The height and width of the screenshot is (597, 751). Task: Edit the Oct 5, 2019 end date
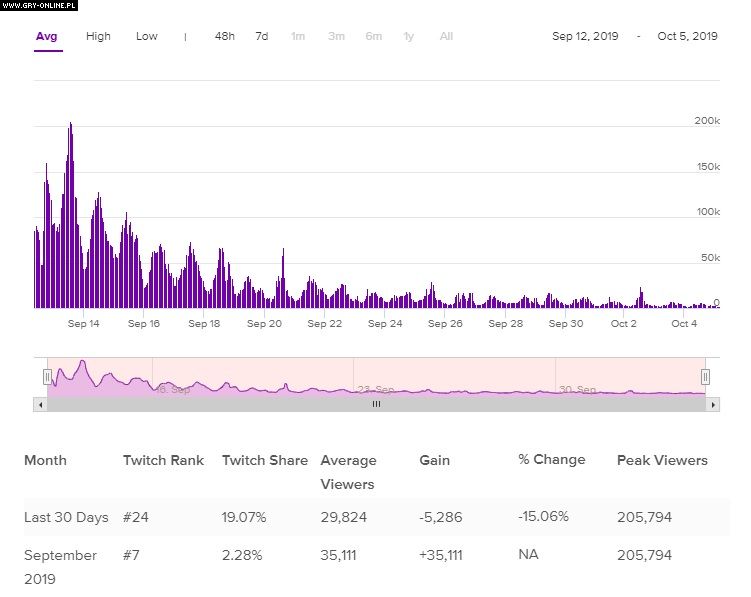click(687, 37)
